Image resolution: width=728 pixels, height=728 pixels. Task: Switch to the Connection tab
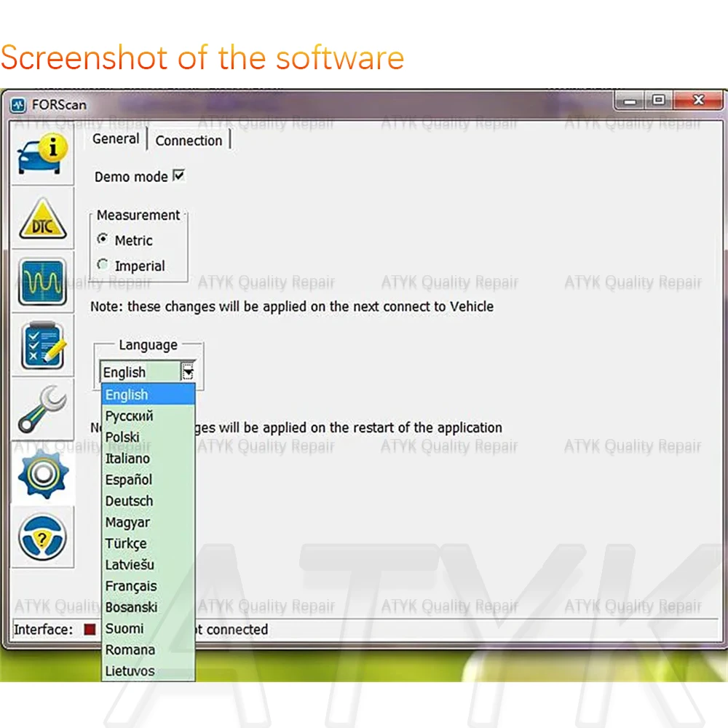pyautogui.click(x=189, y=141)
